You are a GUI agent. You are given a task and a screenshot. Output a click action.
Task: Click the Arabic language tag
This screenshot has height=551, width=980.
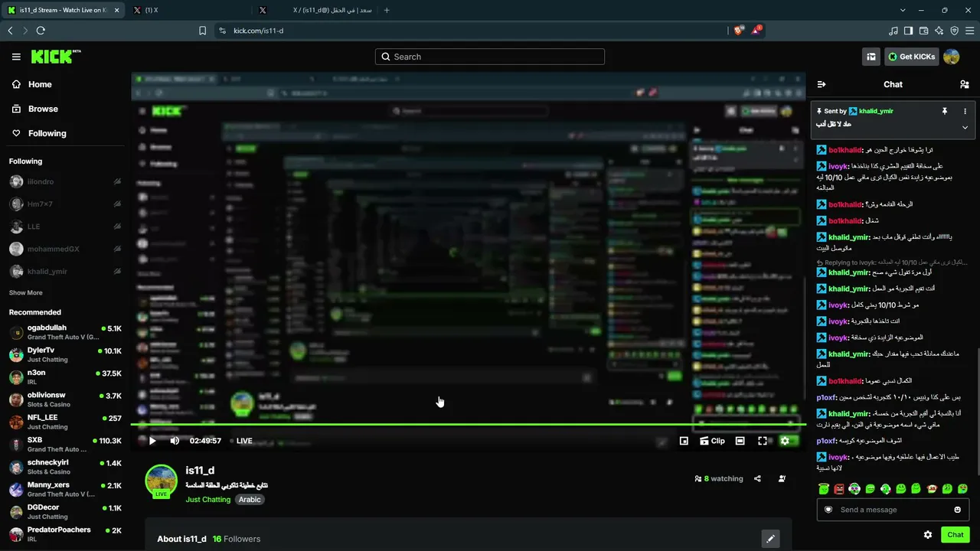tap(250, 500)
